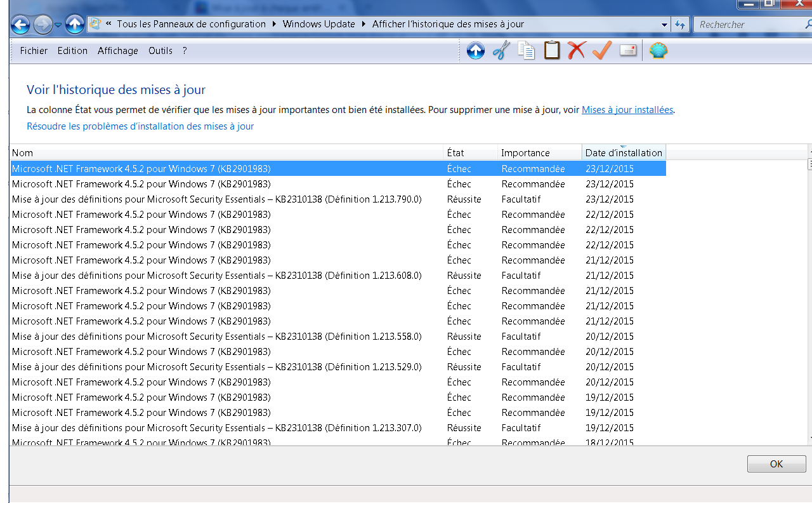Expand the arrow after Tous les Panneaux de configuration

coord(275,24)
